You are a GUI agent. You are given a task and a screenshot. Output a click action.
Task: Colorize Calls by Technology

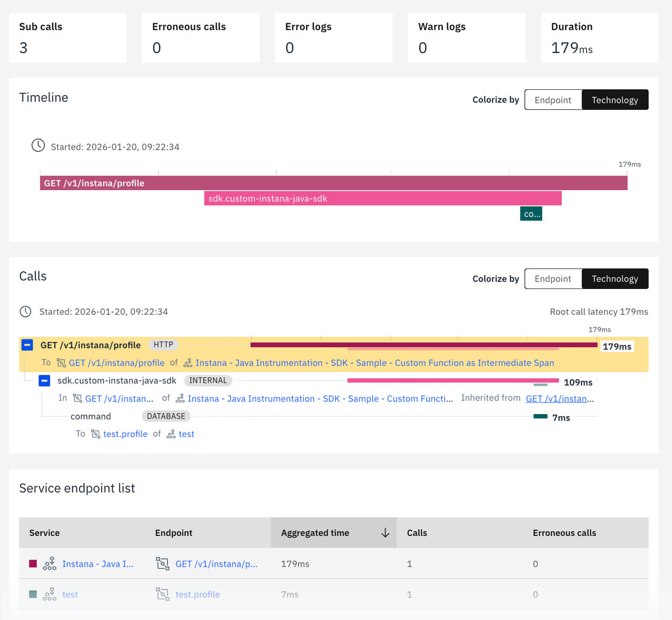coord(615,278)
